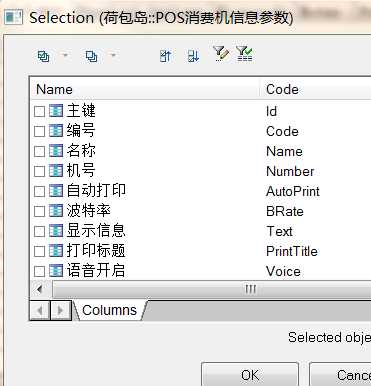Check the 机号 row checkbox

39,171
